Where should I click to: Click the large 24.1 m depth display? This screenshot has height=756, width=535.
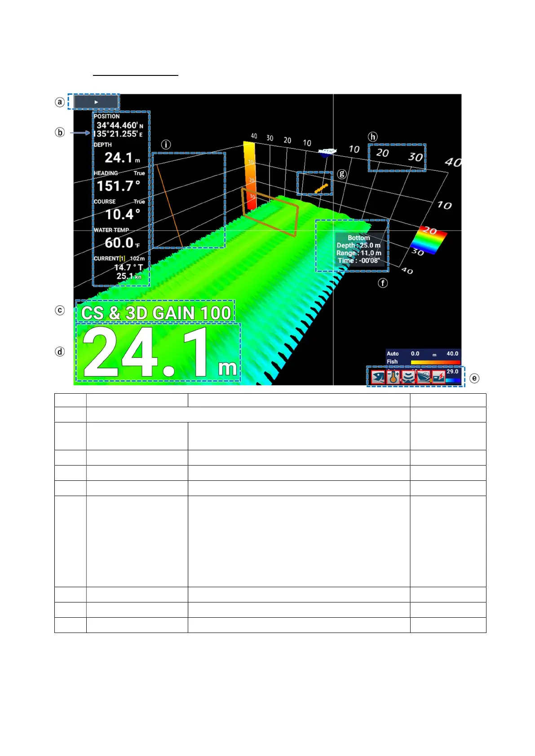point(158,353)
